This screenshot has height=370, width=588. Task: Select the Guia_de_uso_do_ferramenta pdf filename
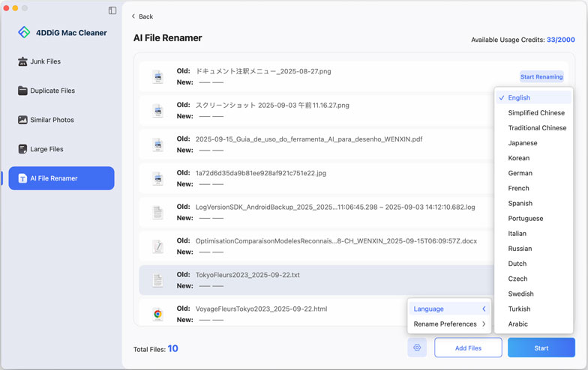click(x=309, y=139)
